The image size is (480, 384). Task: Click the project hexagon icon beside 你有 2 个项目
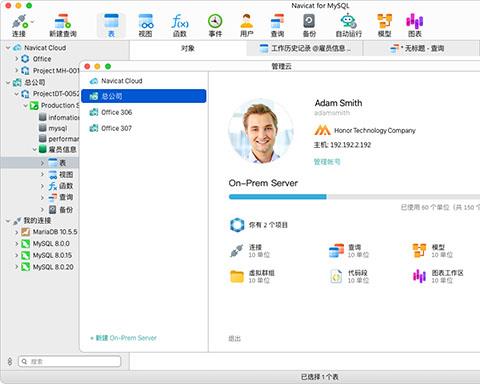[x=237, y=225]
